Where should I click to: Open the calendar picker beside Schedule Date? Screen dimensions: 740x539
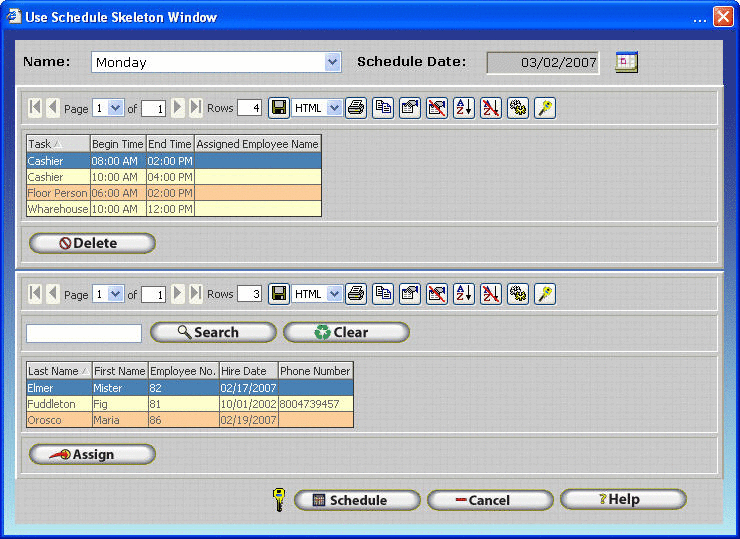coord(626,62)
